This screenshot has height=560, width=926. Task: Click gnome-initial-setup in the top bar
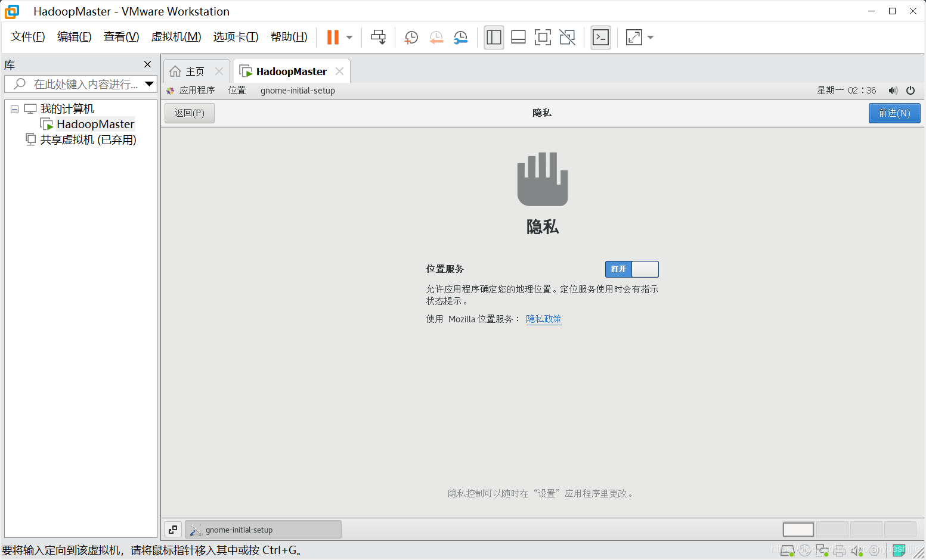298,91
